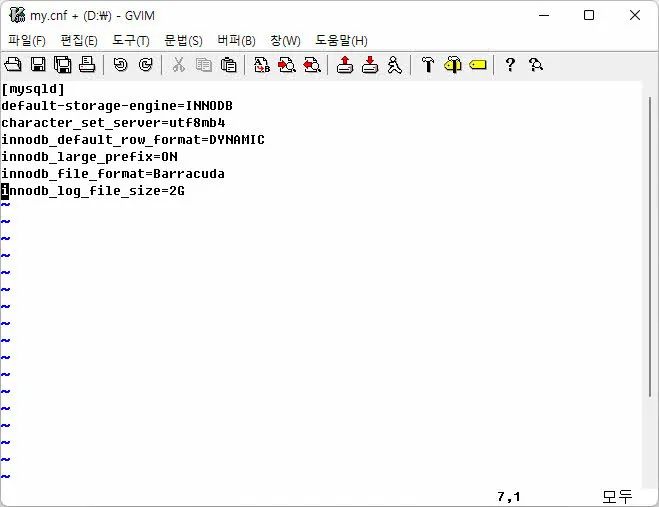Click the Save All files icon
Screen dimensions: 659x507
coord(62,65)
